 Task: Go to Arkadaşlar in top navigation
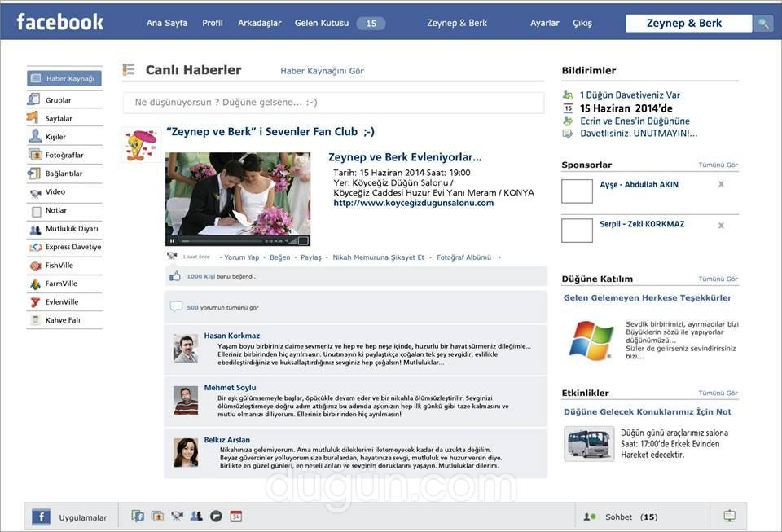[259, 24]
